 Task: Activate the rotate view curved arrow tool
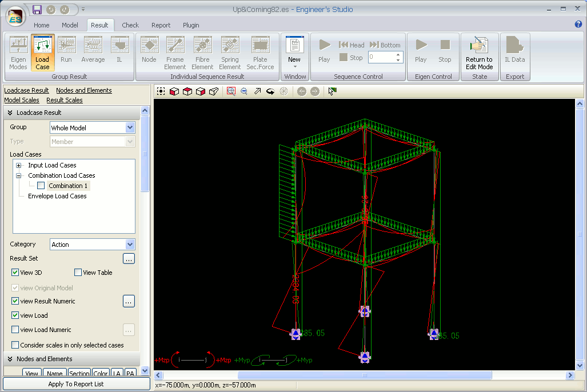click(x=270, y=91)
